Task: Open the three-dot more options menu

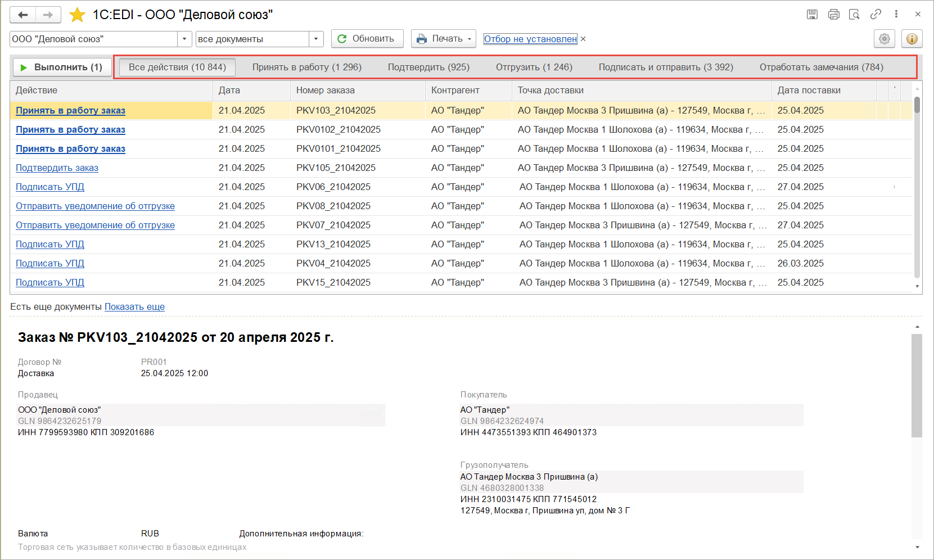Action: [896, 15]
